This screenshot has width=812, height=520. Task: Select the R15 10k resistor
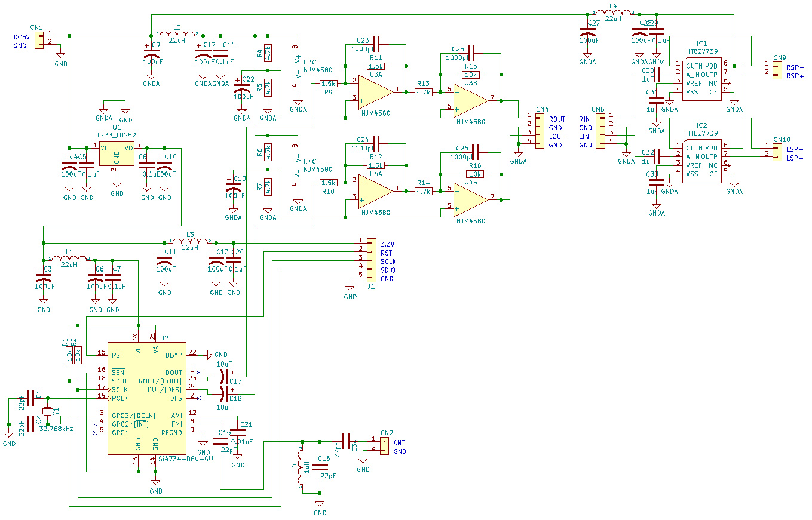pos(470,75)
